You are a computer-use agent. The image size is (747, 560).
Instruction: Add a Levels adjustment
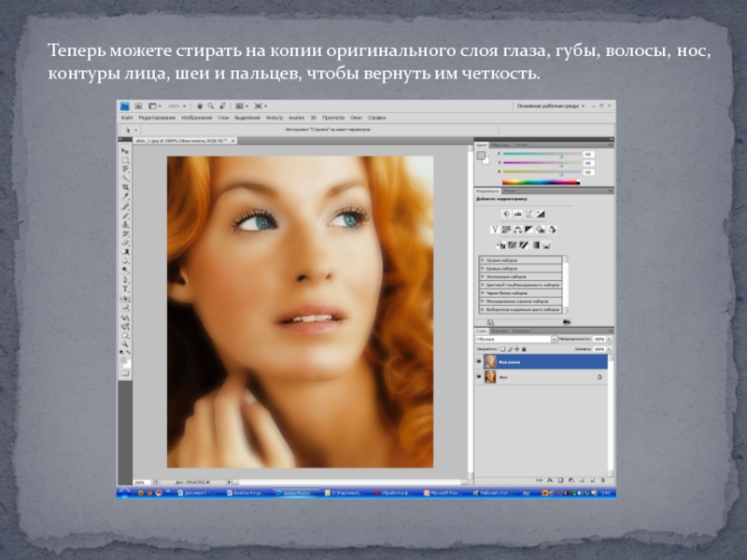[520, 214]
